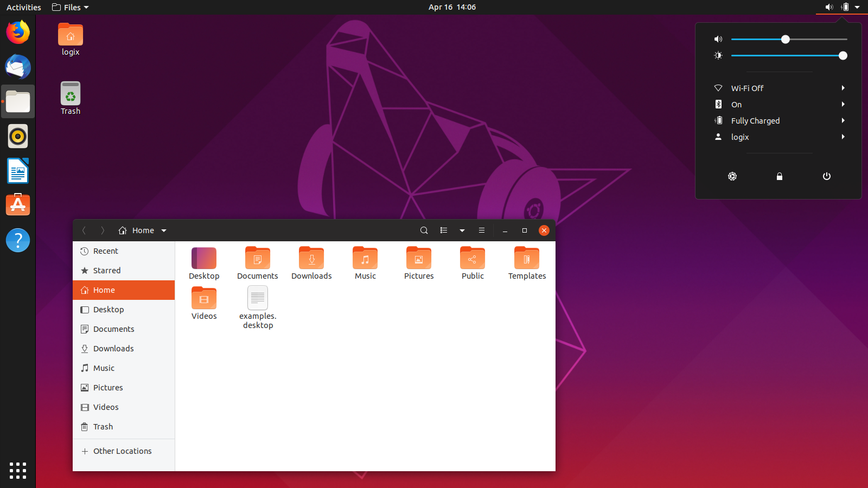
Task: Open the search in Files toolbar
Action: (x=424, y=230)
